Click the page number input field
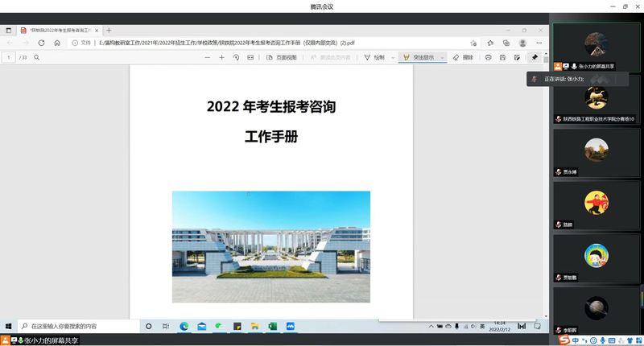 10,58
